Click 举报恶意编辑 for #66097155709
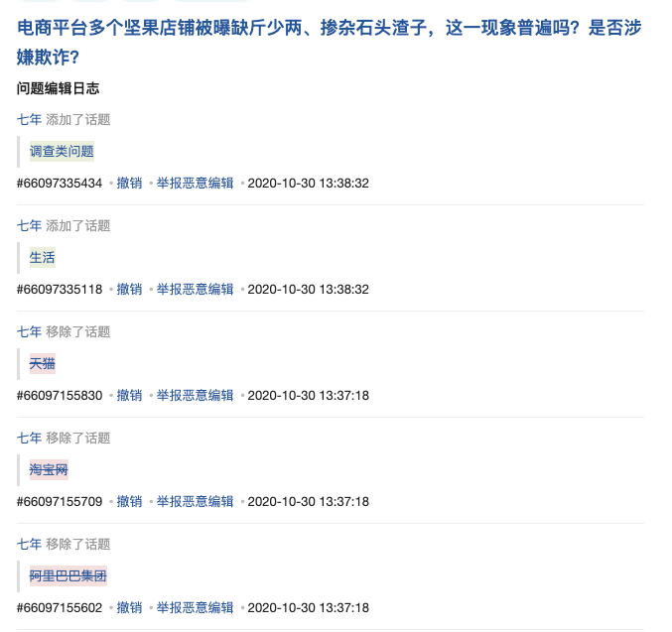Viewport: 672px width, 632px height. (x=195, y=501)
